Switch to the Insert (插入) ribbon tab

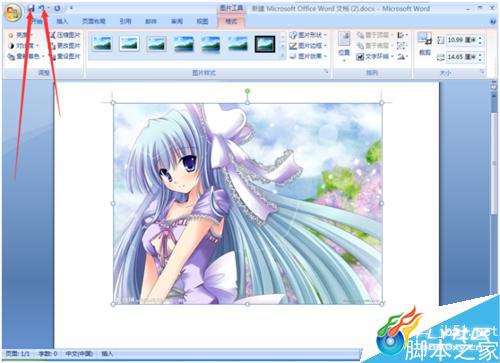tap(62, 21)
